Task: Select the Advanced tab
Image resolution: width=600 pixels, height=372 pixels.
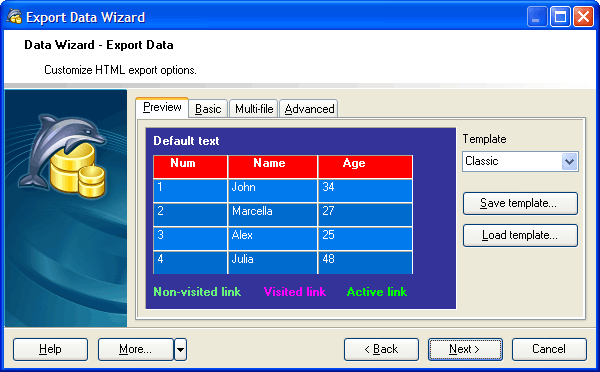Action: 309,109
